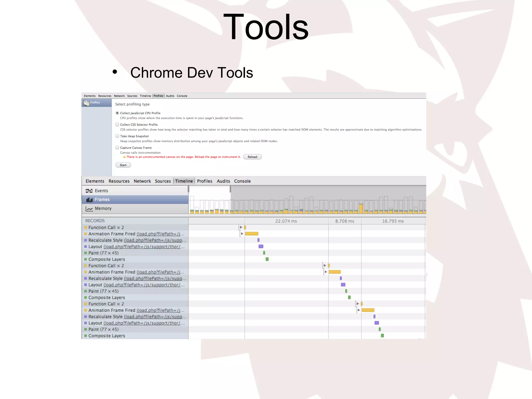
Task: Select the Events timeline view
Action: coord(135,191)
